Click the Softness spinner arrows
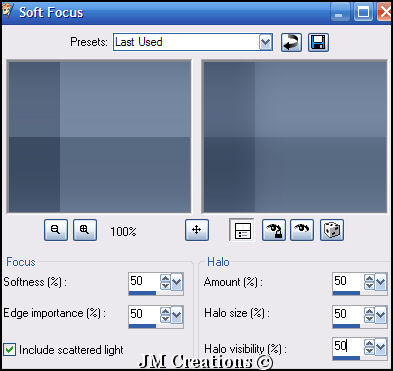Image resolution: width=393 pixels, height=371 pixels. coord(165,282)
